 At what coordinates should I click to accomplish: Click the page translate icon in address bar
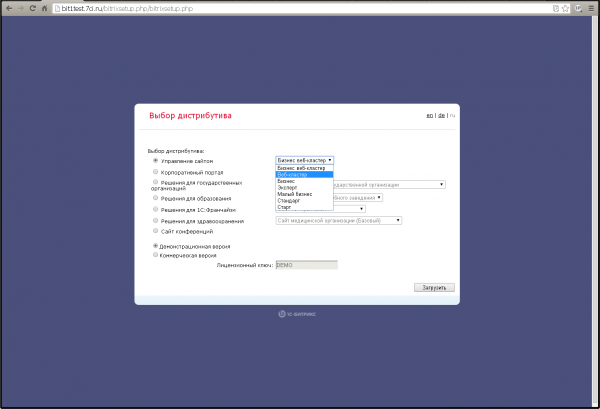556,8
